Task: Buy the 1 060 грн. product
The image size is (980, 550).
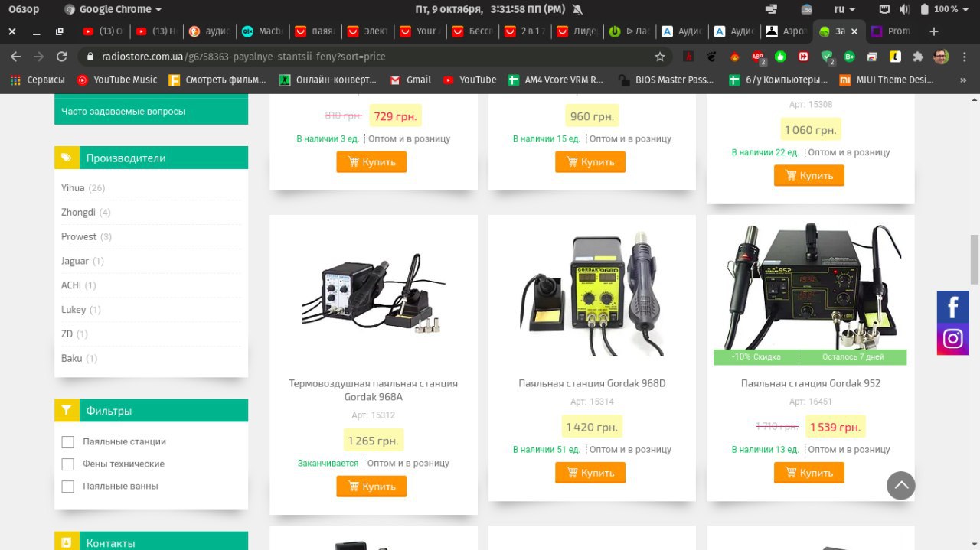Action: coord(809,176)
